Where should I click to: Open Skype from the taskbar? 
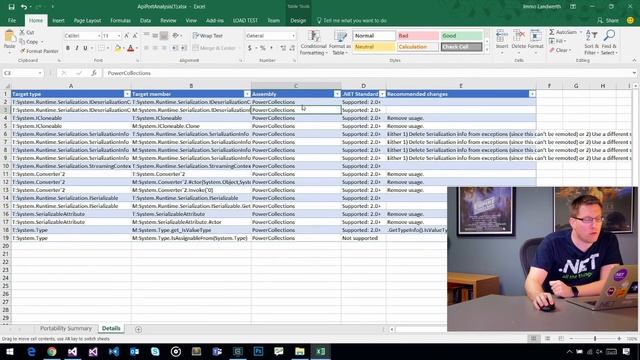(155, 351)
